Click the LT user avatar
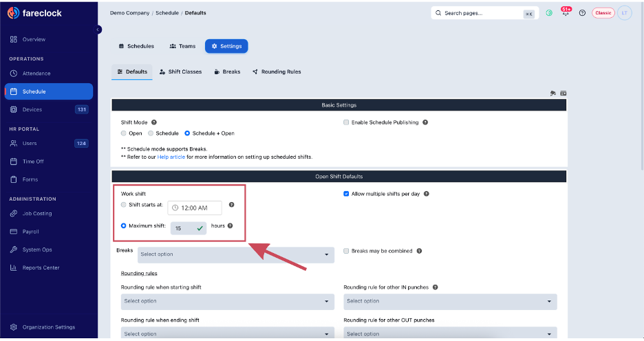Screen dimensions: 644x341 click(x=624, y=13)
